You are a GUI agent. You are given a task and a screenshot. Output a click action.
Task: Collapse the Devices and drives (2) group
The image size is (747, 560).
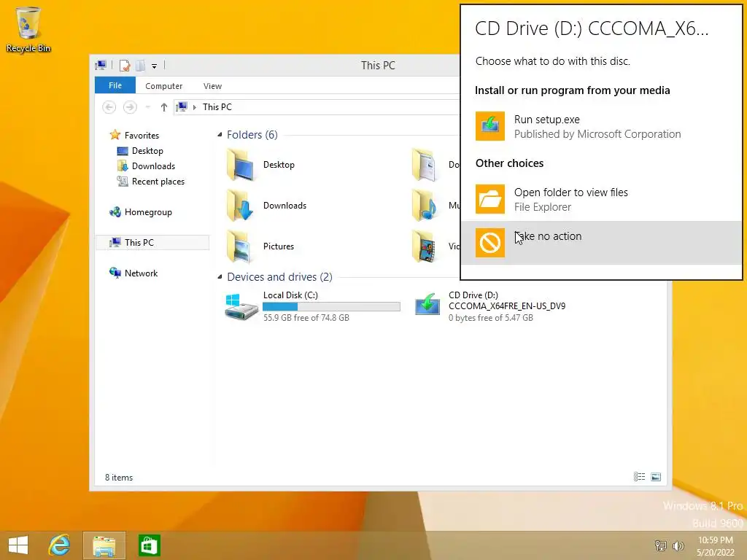220,276
